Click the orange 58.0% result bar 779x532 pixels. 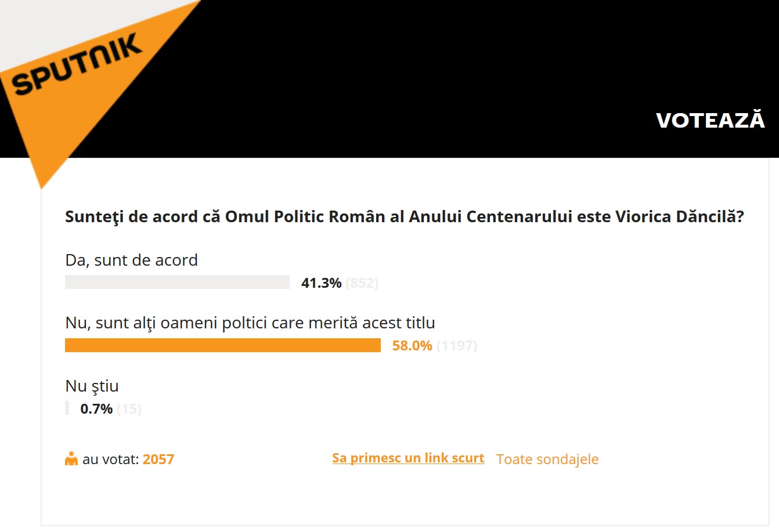[x=222, y=346]
